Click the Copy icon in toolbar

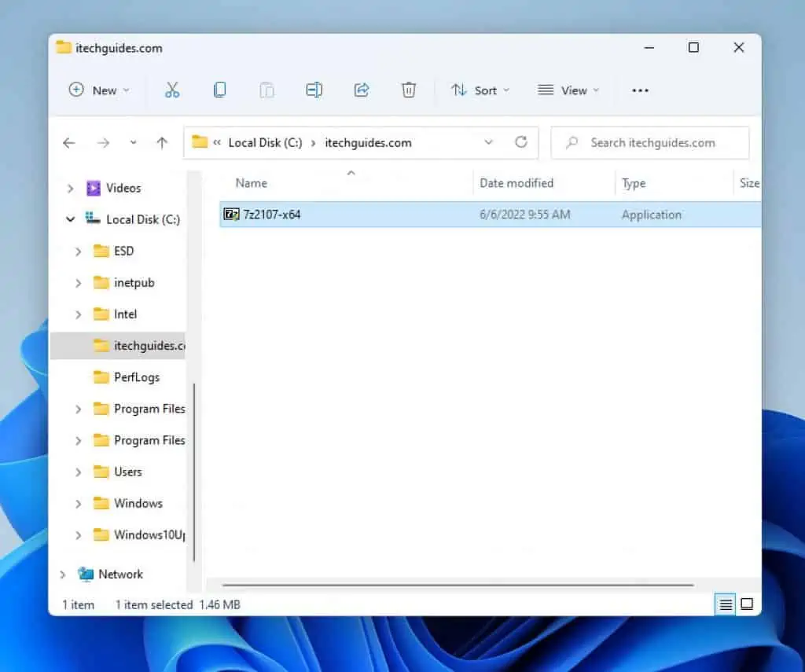tap(219, 90)
